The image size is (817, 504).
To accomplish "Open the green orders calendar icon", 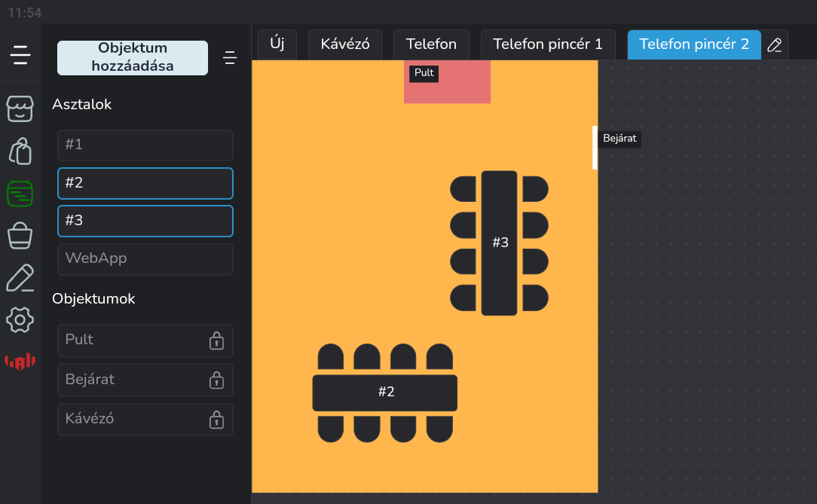I will (x=20, y=194).
